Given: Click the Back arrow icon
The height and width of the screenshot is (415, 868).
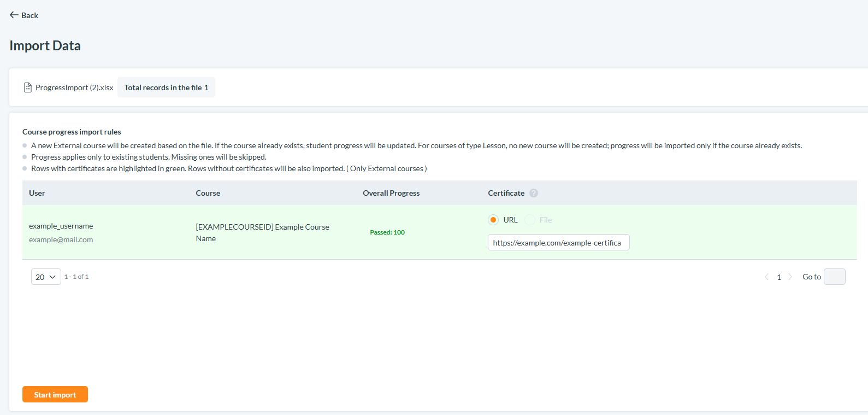Looking at the screenshot, I should 14,15.
